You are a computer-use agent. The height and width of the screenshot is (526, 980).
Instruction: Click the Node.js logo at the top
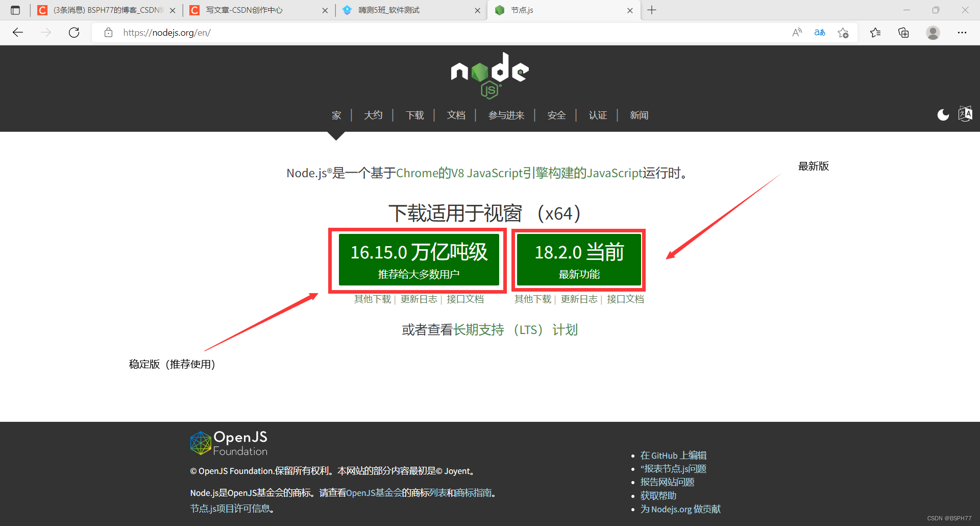[489, 74]
